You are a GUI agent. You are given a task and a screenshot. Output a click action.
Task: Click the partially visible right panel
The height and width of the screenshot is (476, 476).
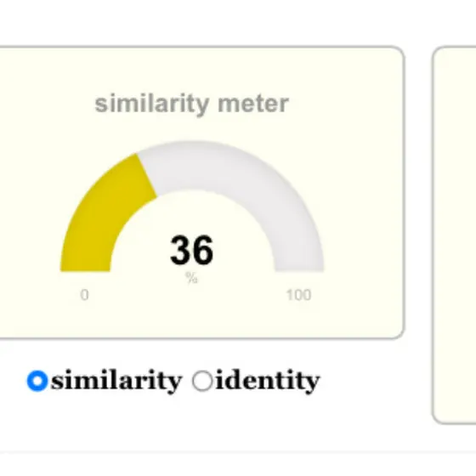click(454, 235)
